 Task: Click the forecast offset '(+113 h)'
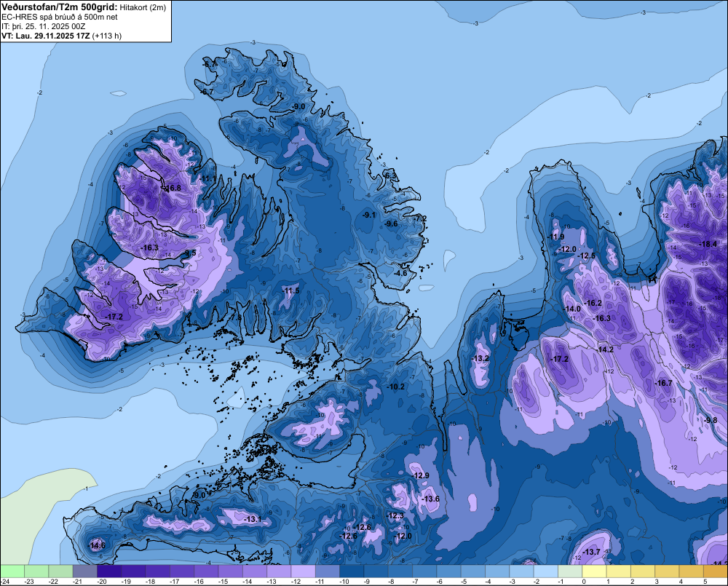[107, 36]
